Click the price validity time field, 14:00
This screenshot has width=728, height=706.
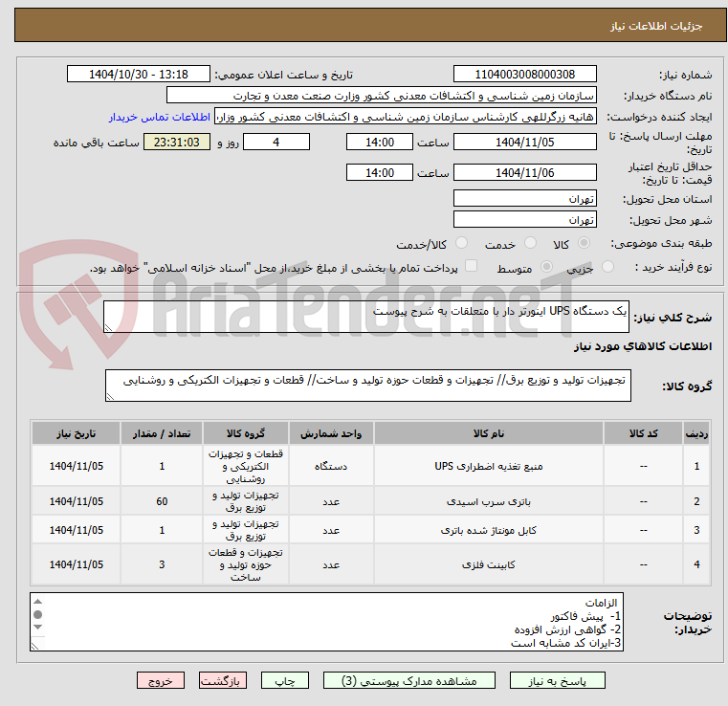[x=380, y=172]
